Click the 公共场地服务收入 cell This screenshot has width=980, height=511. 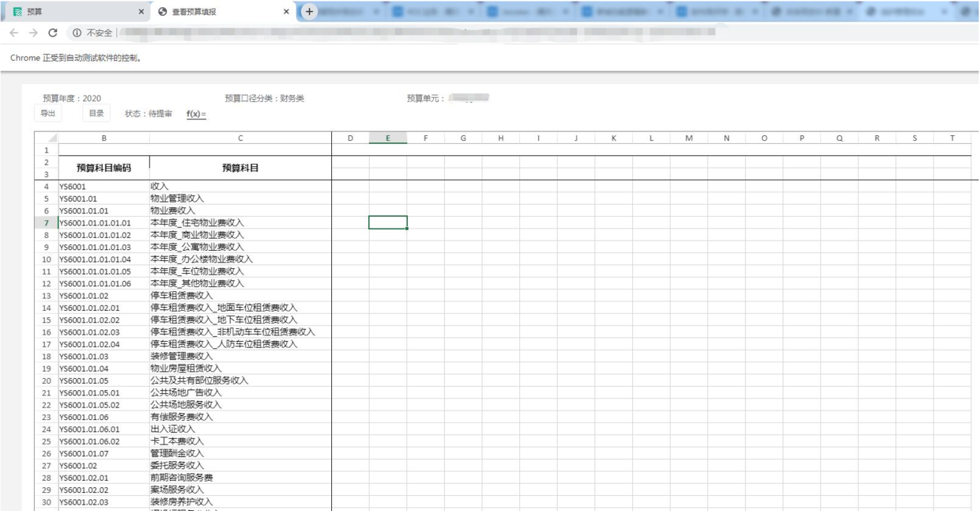pos(240,405)
